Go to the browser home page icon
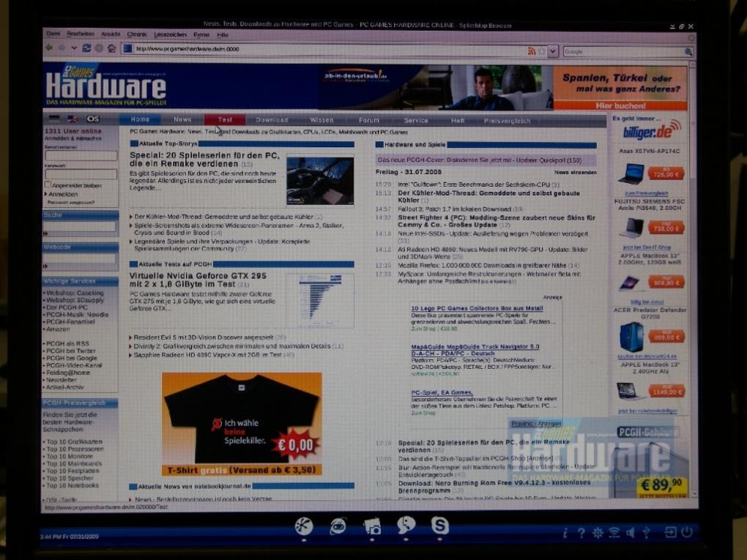This screenshot has height=560, width=747. tap(111, 48)
